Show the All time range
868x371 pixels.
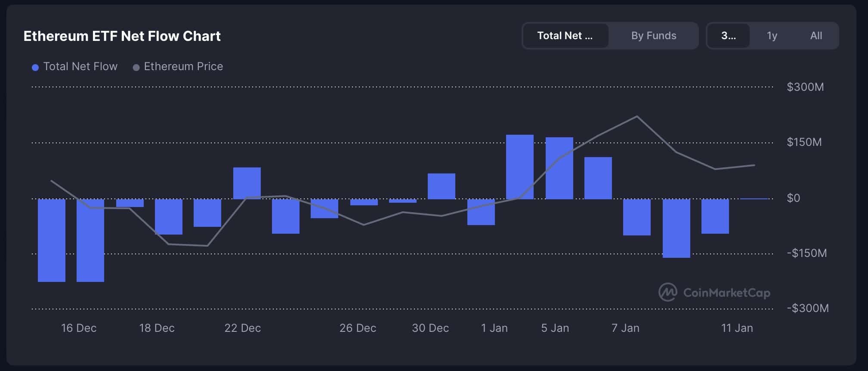816,36
